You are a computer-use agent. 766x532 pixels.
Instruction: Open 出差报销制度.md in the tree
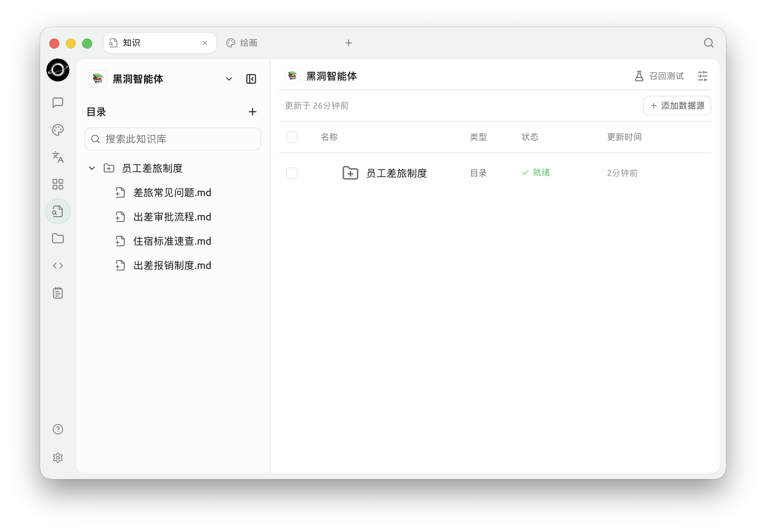(x=172, y=266)
